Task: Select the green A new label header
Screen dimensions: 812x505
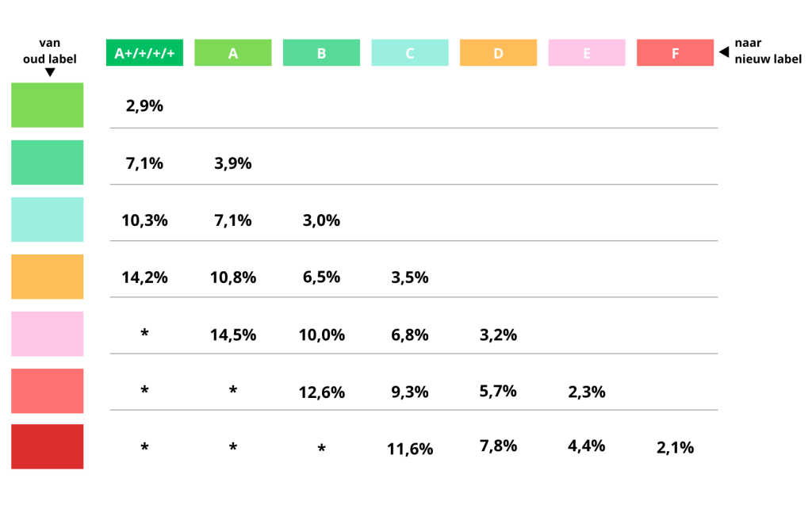Action: (x=233, y=53)
